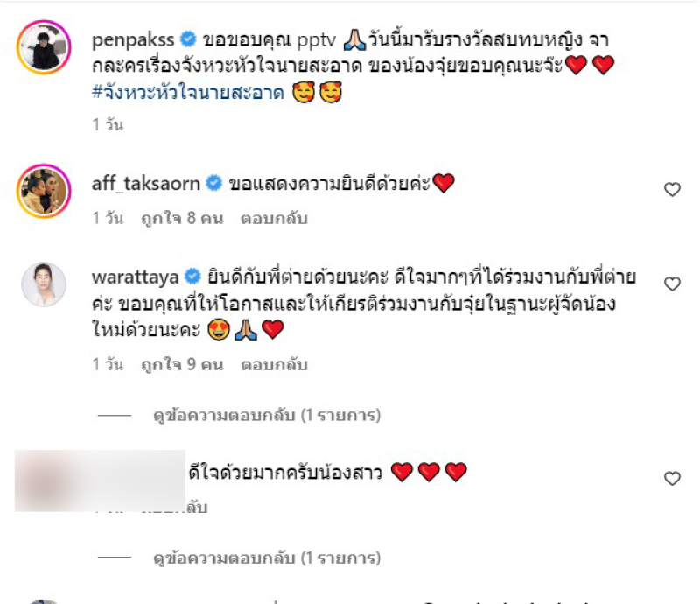Expand replies under warattaya's comment

tap(267, 416)
